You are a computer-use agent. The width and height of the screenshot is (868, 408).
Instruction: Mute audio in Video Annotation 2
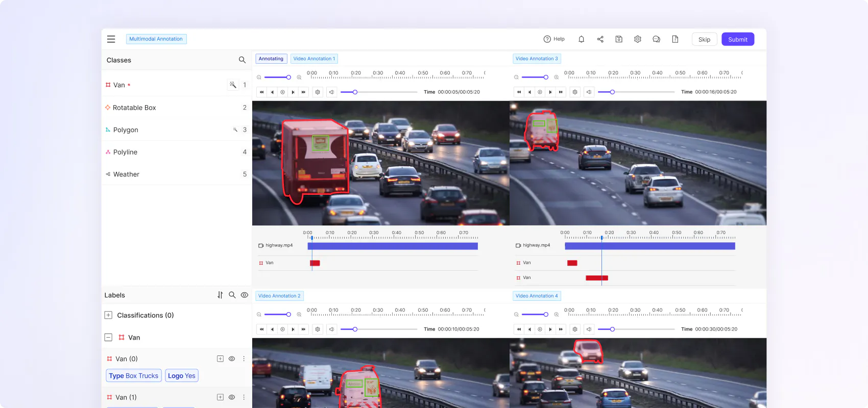(332, 329)
